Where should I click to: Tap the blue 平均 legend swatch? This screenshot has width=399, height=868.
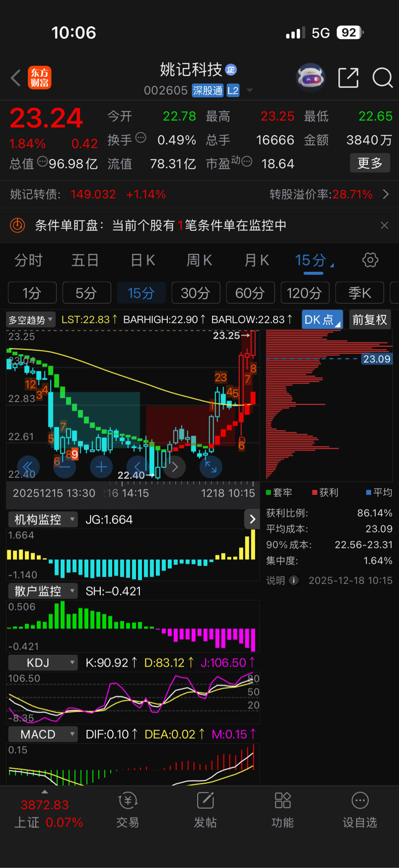click(x=368, y=492)
